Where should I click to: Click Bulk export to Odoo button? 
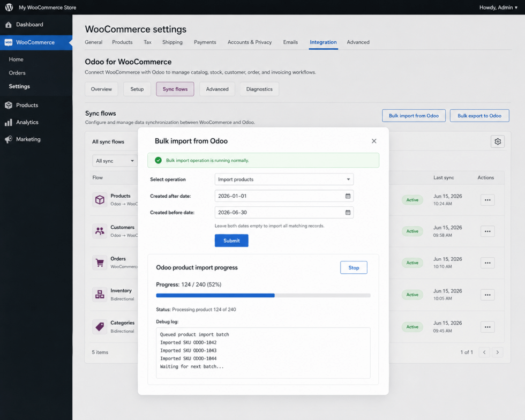pos(479,116)
